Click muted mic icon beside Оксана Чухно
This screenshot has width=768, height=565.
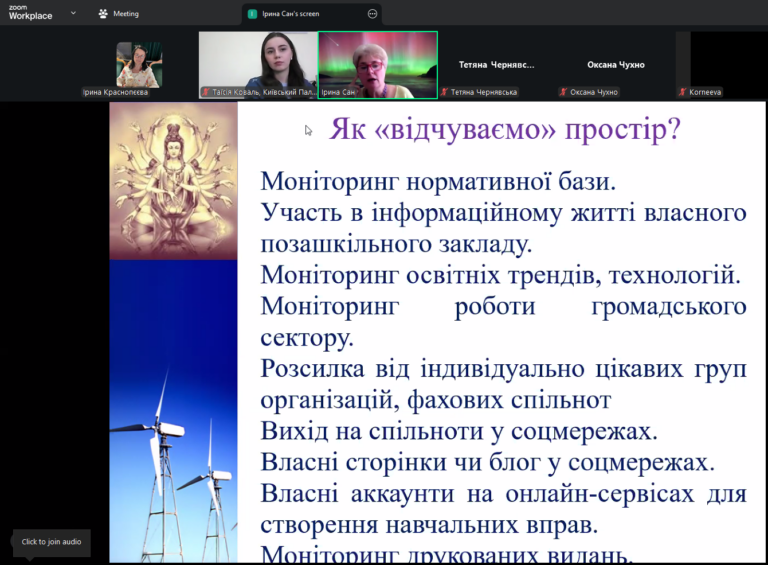pyautogui.click(x=564, y=92)
